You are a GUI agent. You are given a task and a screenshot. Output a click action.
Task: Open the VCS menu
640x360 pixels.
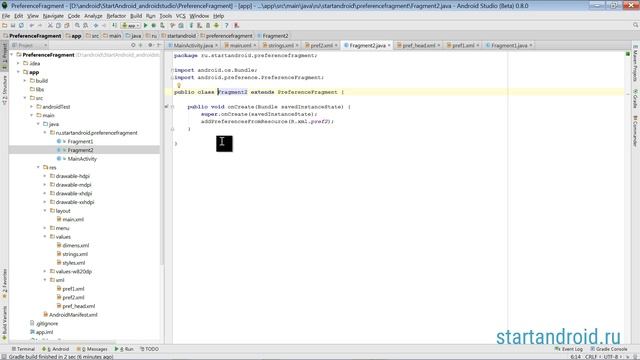(180, 16)
